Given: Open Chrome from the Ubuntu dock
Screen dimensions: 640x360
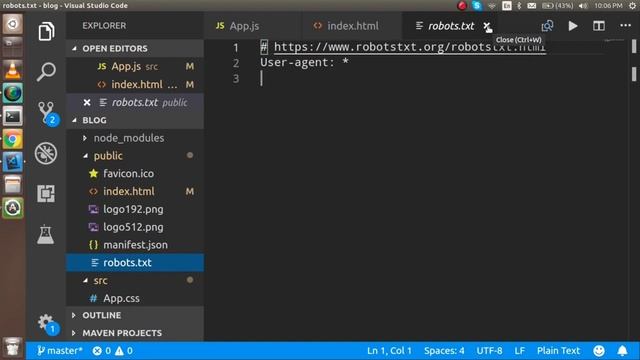Looking at the screenshot, I should (x=13, y=140).
